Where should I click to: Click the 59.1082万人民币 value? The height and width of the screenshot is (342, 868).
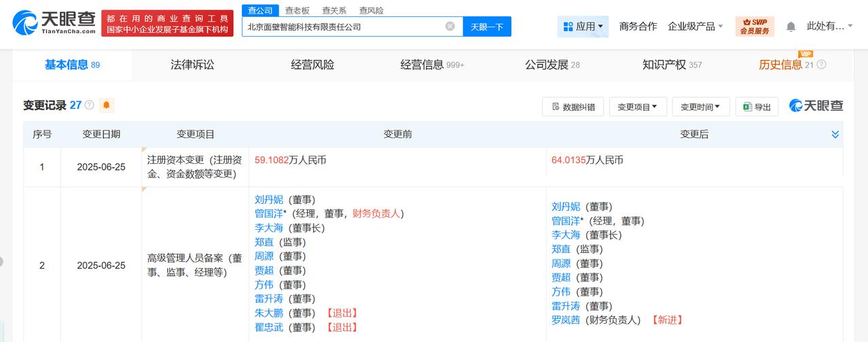(291, 160)
